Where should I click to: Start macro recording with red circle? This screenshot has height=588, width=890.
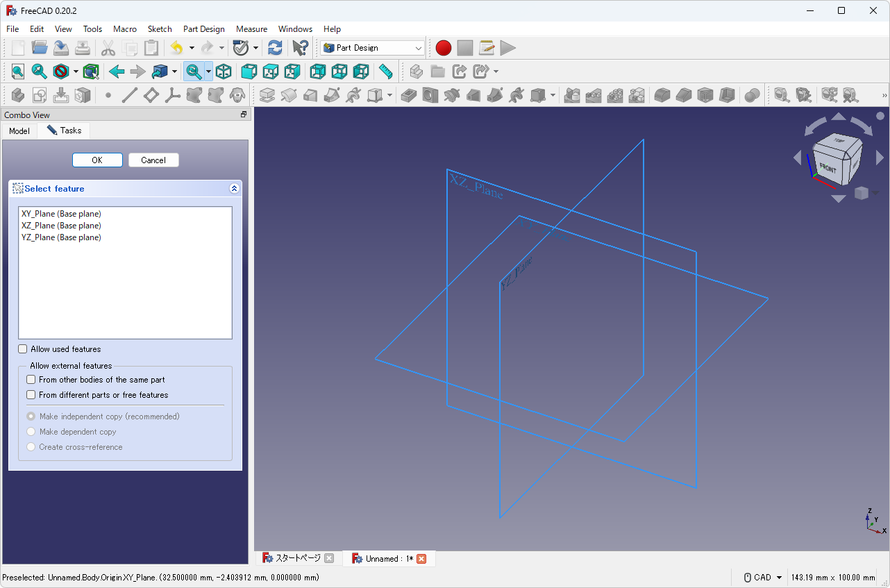coord(444,48)
